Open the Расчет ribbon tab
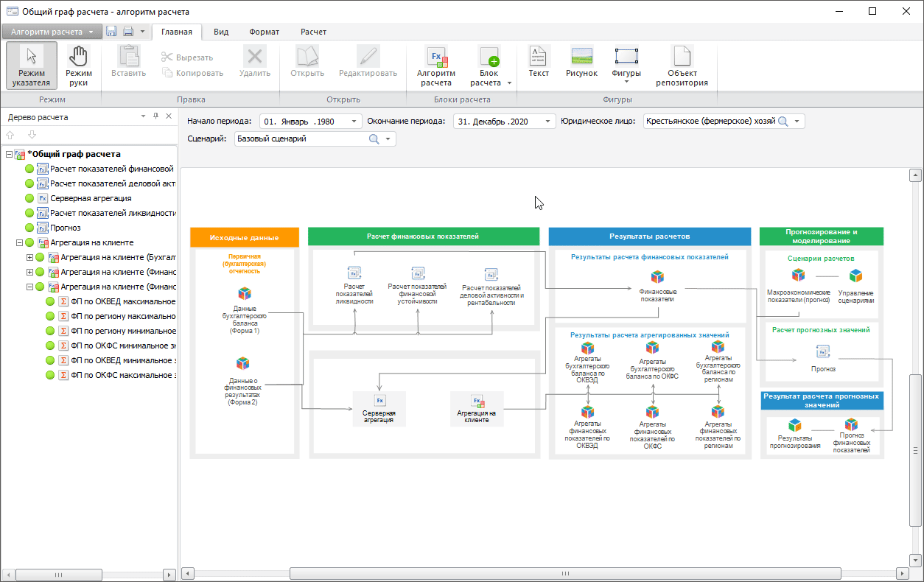The height and width of the screenshot is (582, 924). (x=313, y=32)
